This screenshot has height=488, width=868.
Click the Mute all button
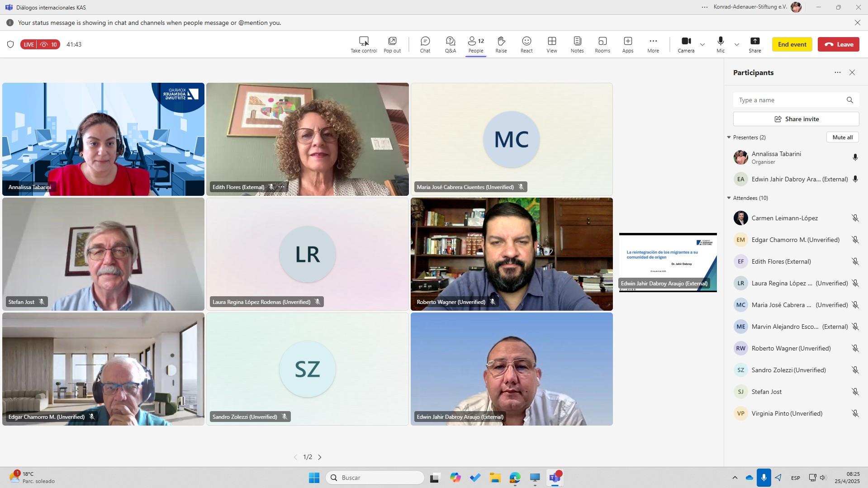click(842, 137)
